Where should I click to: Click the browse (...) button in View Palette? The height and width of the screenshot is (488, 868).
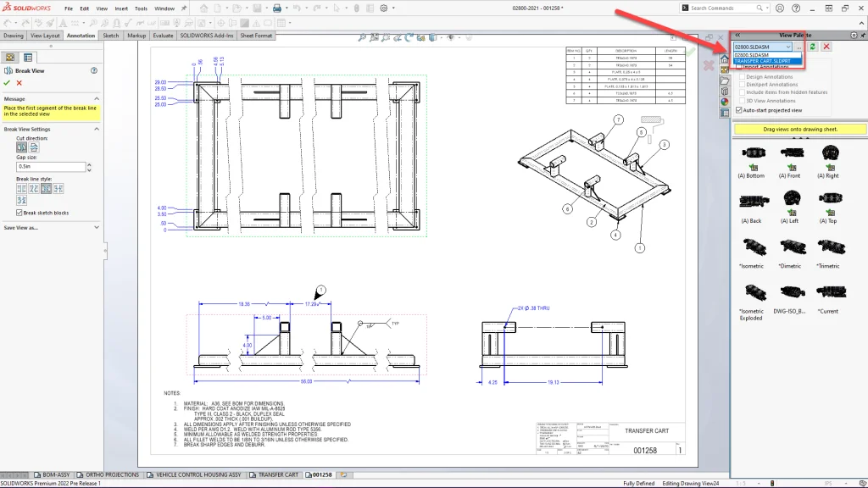click(x=798, y=47)
